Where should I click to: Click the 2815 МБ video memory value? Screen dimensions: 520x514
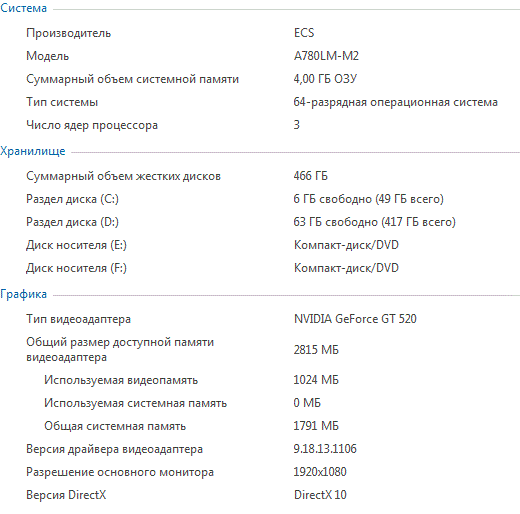coord(316,350)
